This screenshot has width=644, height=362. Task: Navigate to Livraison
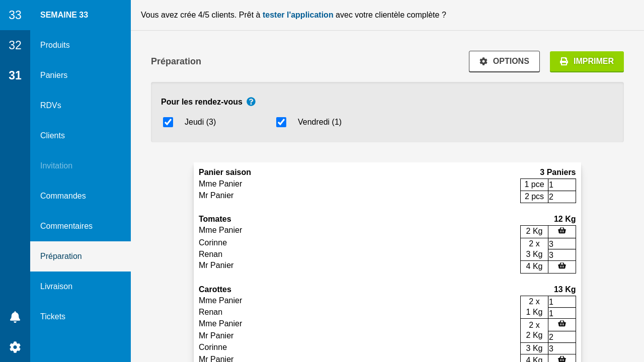coord(56,287)
